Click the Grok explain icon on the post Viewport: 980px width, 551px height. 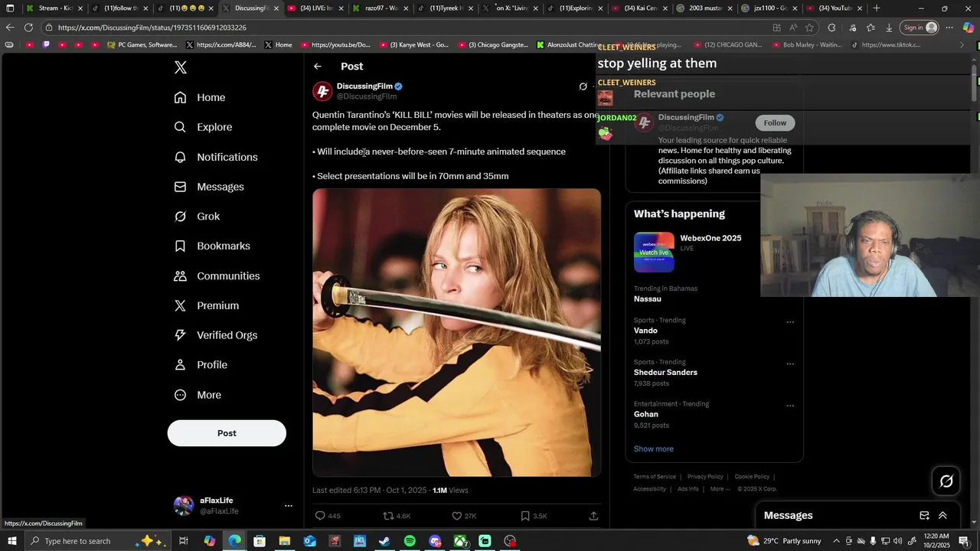pyautogui.click(x=583, y=86)
